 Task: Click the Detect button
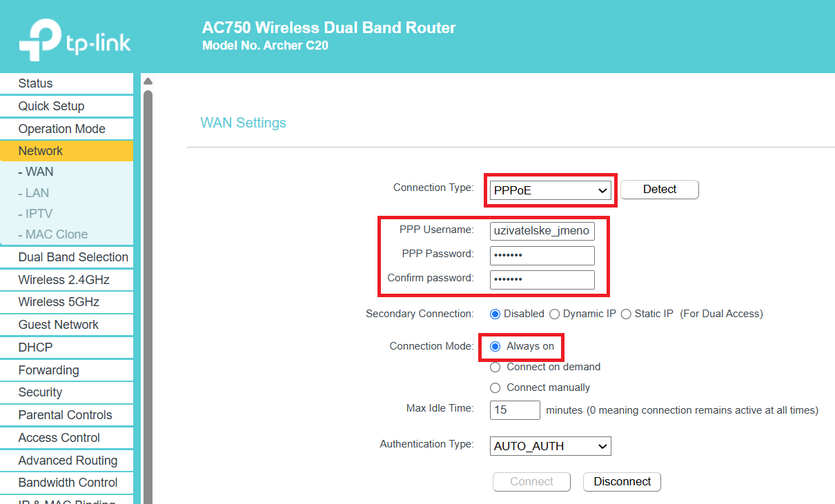coord(660,190)
